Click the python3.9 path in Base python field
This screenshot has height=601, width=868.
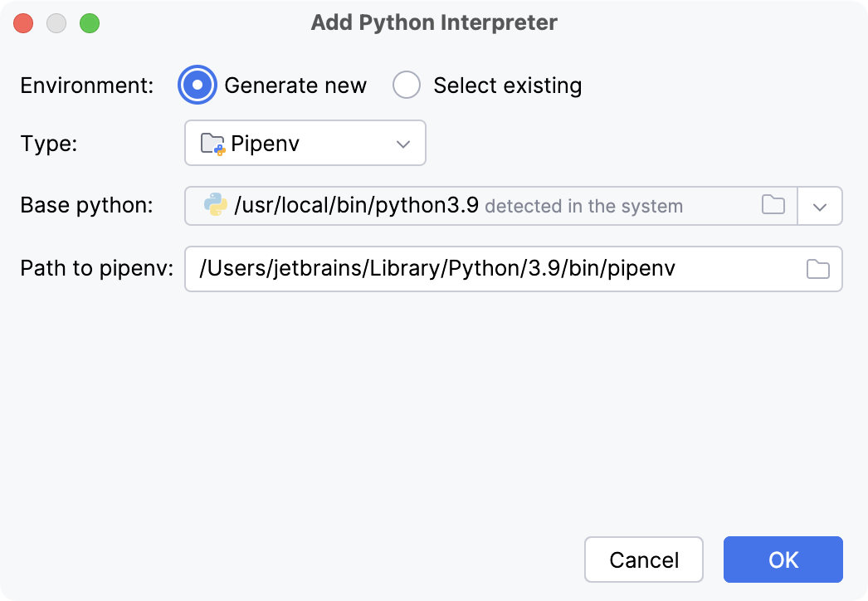(x=357, y=206)
